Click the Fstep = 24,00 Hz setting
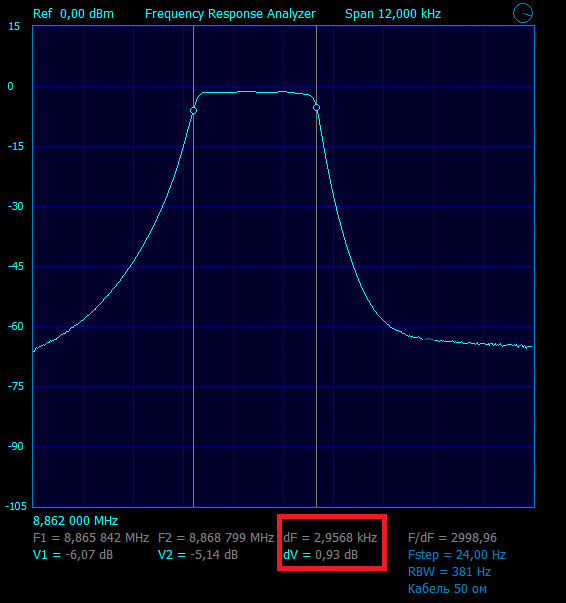 tap(457, 555)
